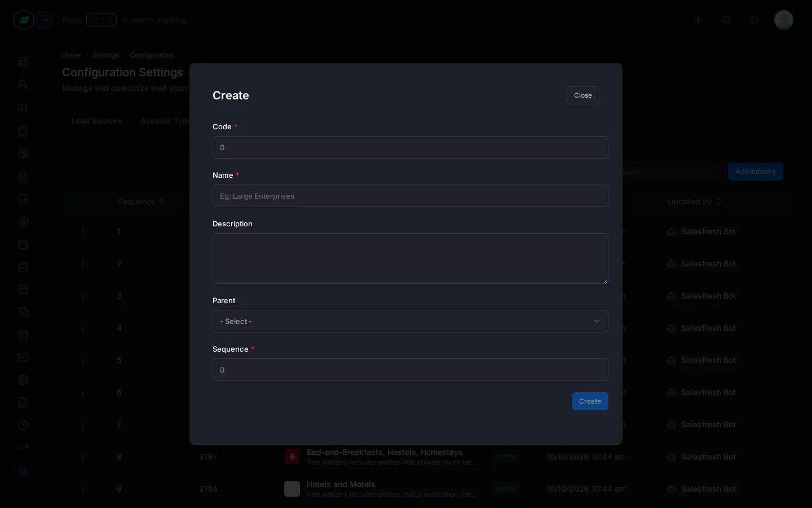The image size is (812, 508).
Task: Select the Hotels and Motels row name
Action: coord(341,484)
